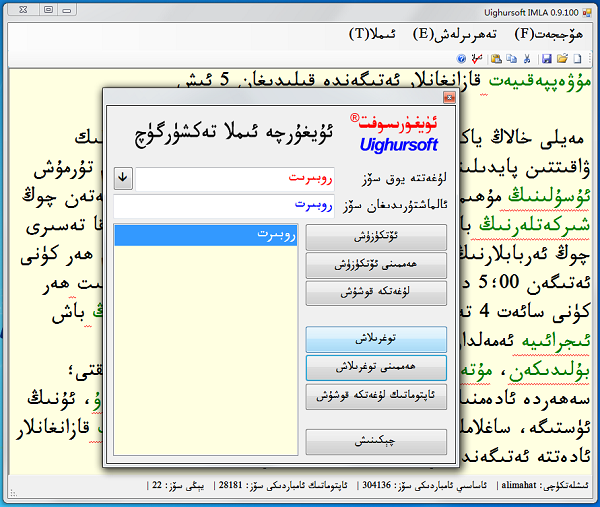Click the ھەممىنى توغرىلاش (correct all) button
This screenshot has height=507, width=600.
376,367
